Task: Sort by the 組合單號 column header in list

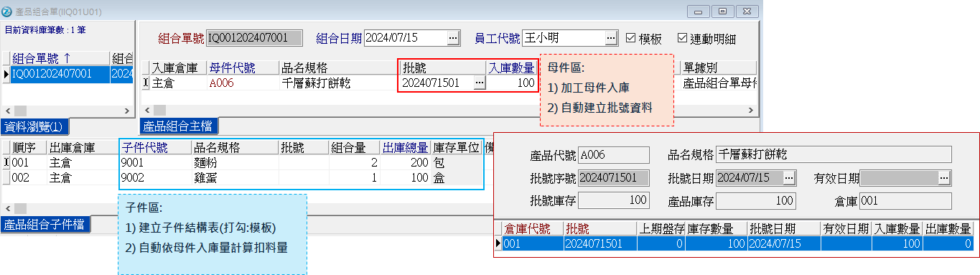Action: [60, 59]
